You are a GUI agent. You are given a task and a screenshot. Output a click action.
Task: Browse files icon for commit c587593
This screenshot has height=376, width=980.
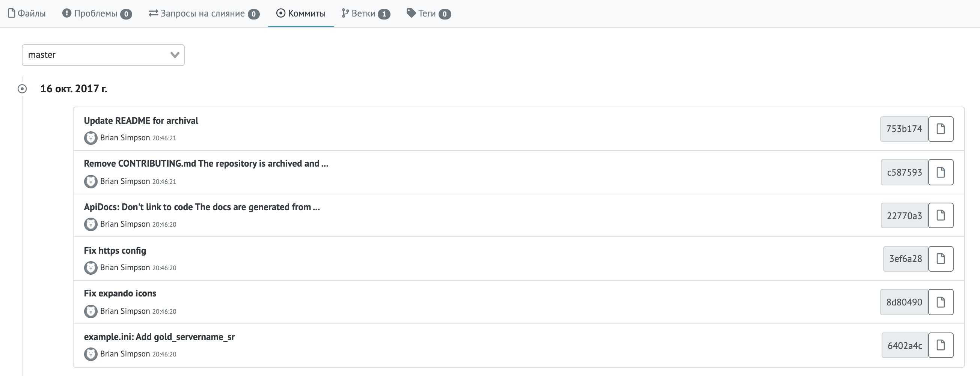pyautogui.click(x=941, y=172)
